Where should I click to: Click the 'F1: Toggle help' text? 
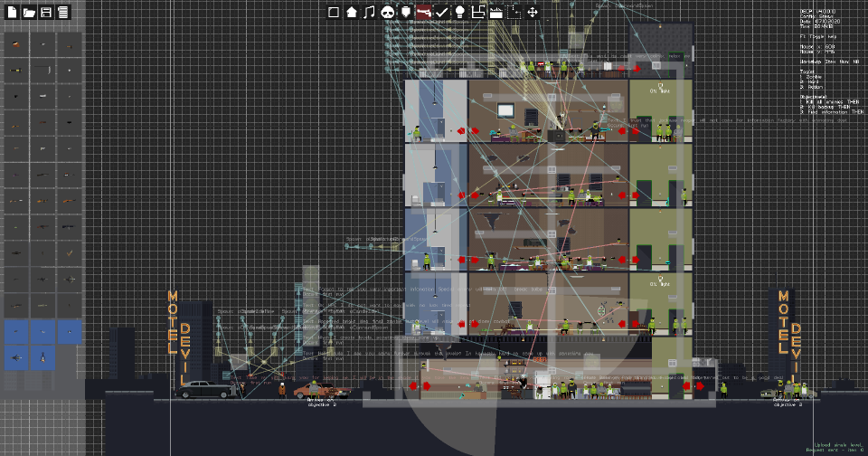pos(818,36)
